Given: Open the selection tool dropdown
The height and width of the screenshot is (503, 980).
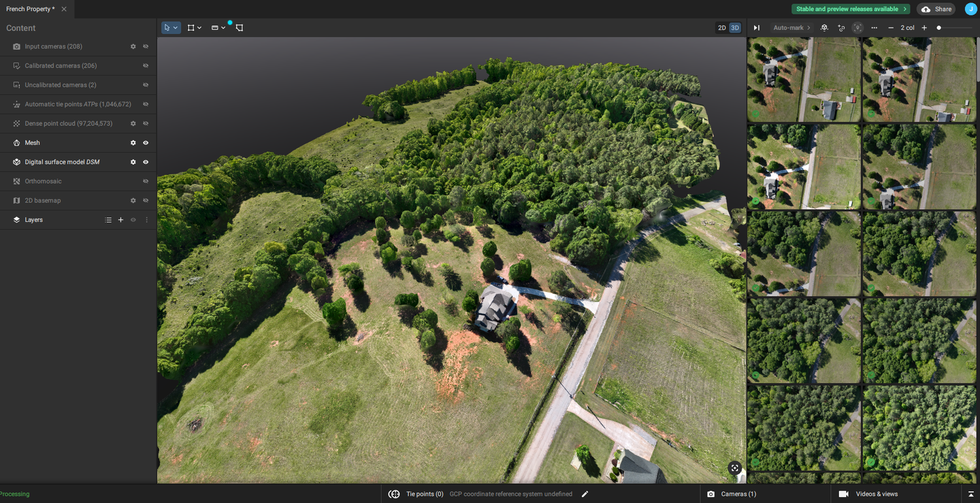Looking at the screenshot, I should click(176, 27).
